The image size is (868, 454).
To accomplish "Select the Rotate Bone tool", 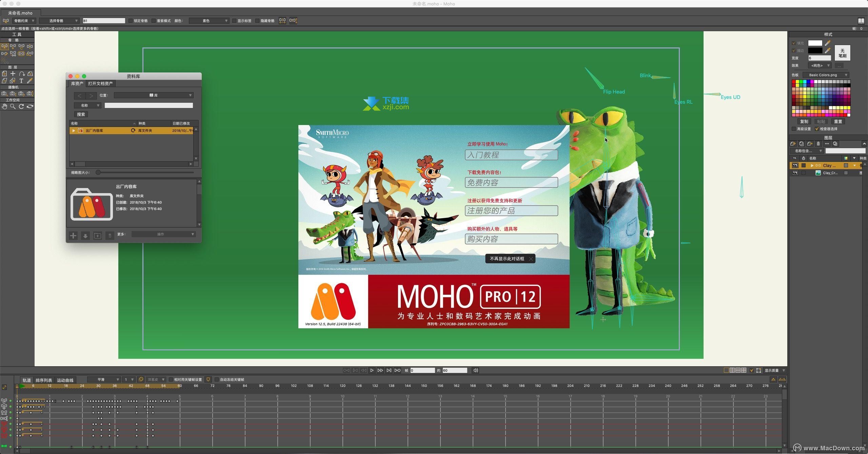I will (x=21, y=46).
